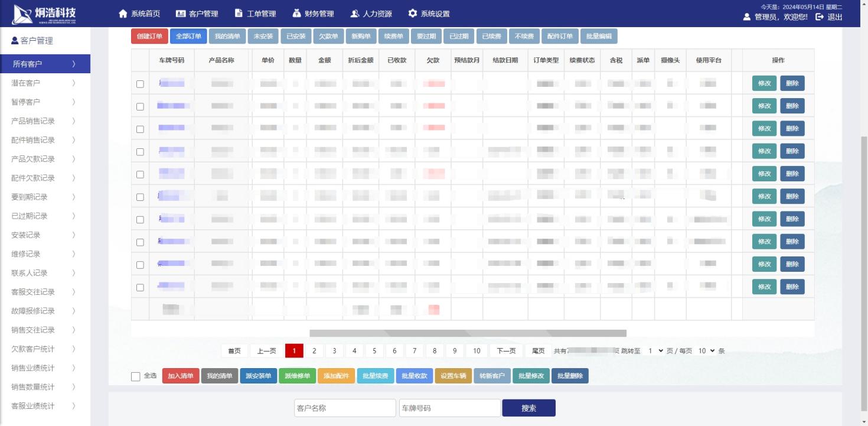The height and width of the screenshot is (426, 868).
Task: Click the table's horizontal scrollbar
Action: (468, 333)
